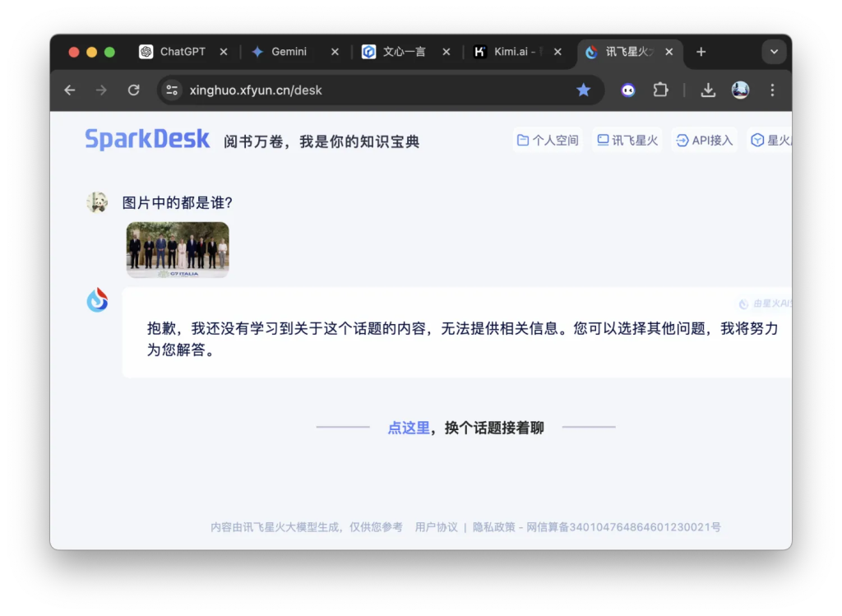
Task: Click the 星火 cube button
Action: [x=770, y=140]
